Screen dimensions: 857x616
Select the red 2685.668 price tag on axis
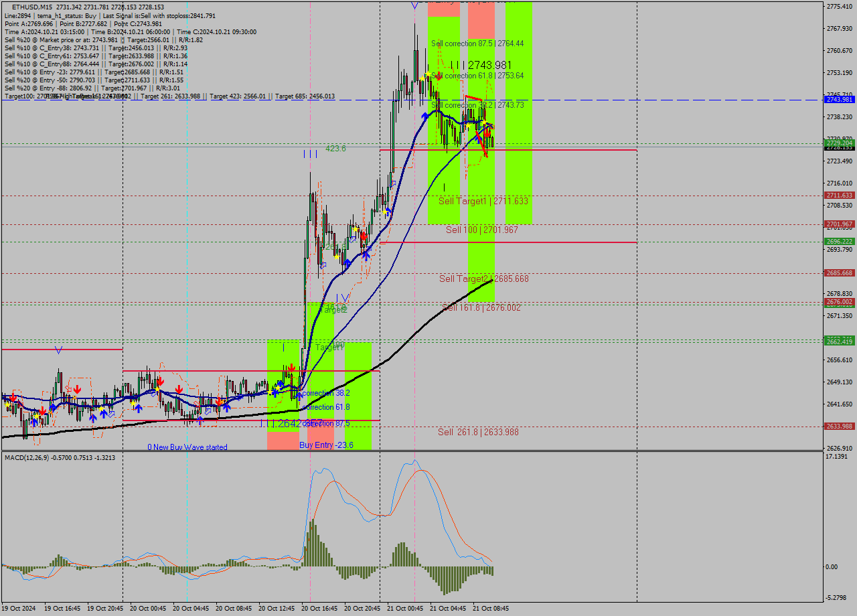click(x=840, y=273)
